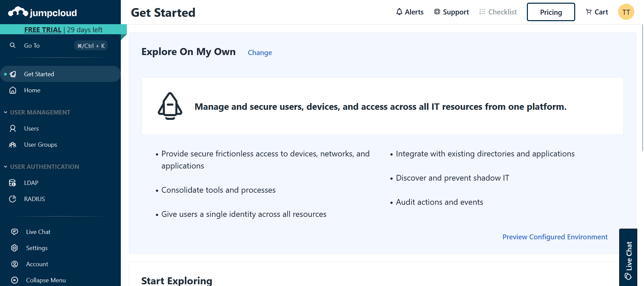Open Preview Configured Environment link
644x286 pixels.
[x=555, y=237]
